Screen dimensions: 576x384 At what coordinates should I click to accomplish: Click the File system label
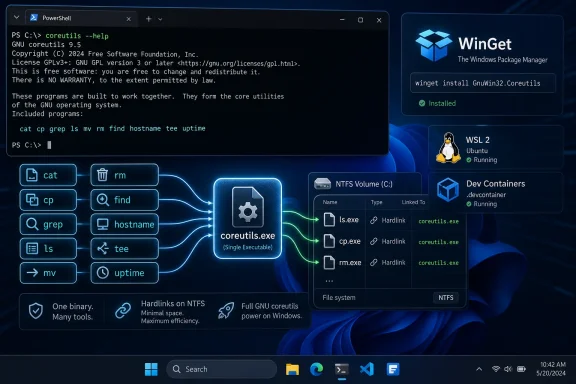[339, 298]
